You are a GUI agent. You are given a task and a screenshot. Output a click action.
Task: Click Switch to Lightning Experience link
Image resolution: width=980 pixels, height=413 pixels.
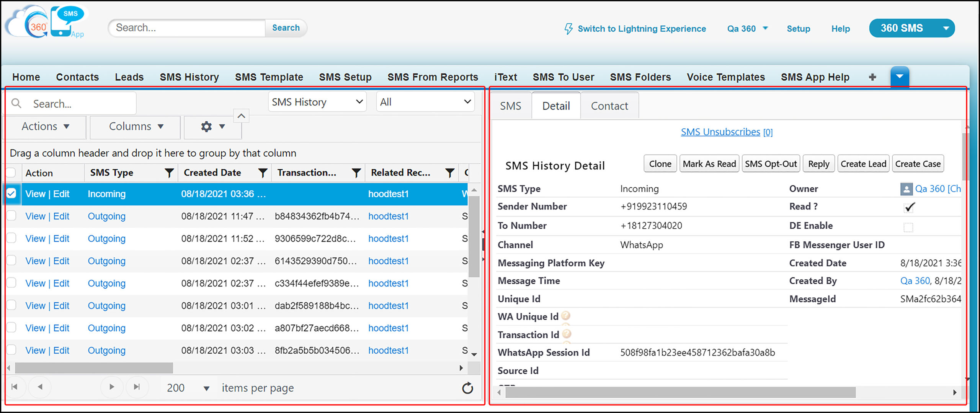point(642,29)
